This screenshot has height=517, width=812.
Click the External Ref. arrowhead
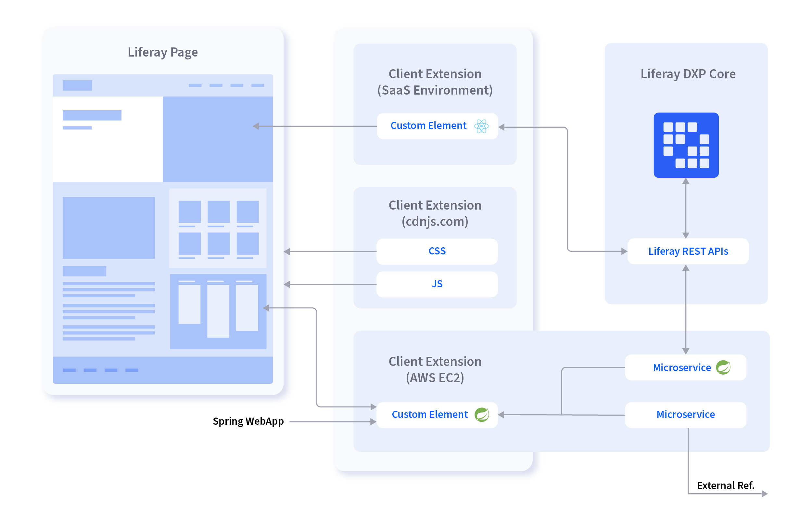click(765, 494)
